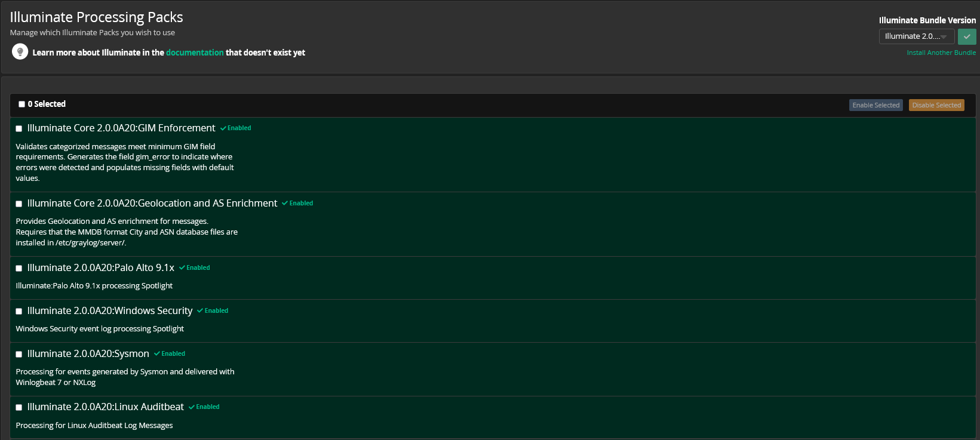Check the GIM Enforcement pack checkbox
The width and height of the screenshot is (980, 440).
(x=19, y=128)
